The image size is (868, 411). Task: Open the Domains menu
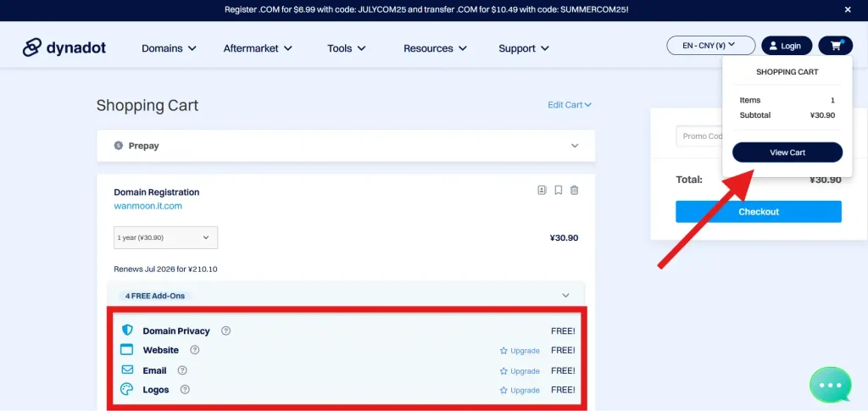[169, 48]
